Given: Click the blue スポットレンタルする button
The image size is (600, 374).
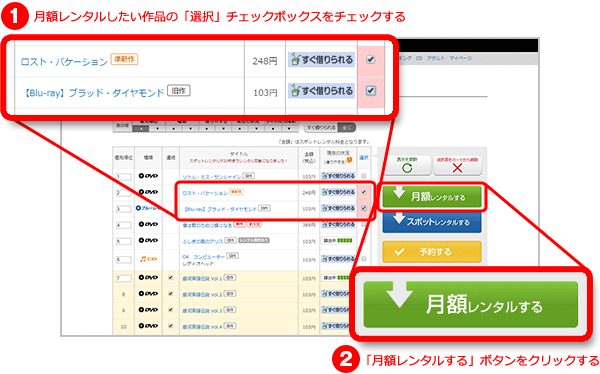Looking at the screenshot, I should click(x=432, y=221).
